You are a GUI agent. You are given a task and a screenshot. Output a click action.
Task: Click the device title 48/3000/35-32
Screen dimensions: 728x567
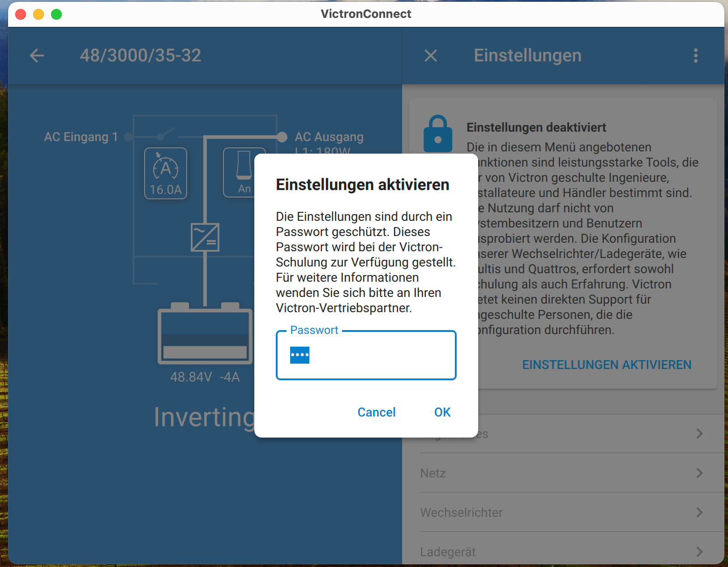click(141, 56)
